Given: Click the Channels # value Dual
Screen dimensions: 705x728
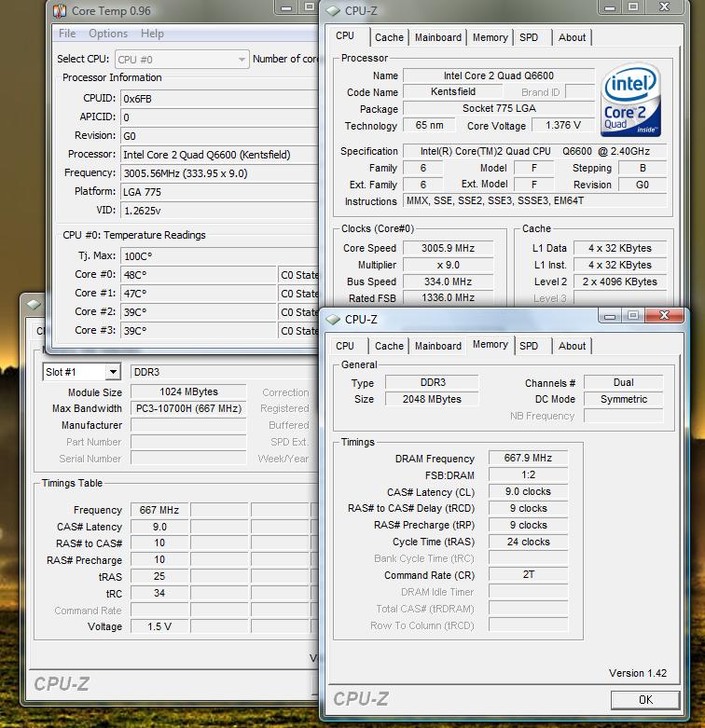Looking at the screenshot, I should [623, 382].
